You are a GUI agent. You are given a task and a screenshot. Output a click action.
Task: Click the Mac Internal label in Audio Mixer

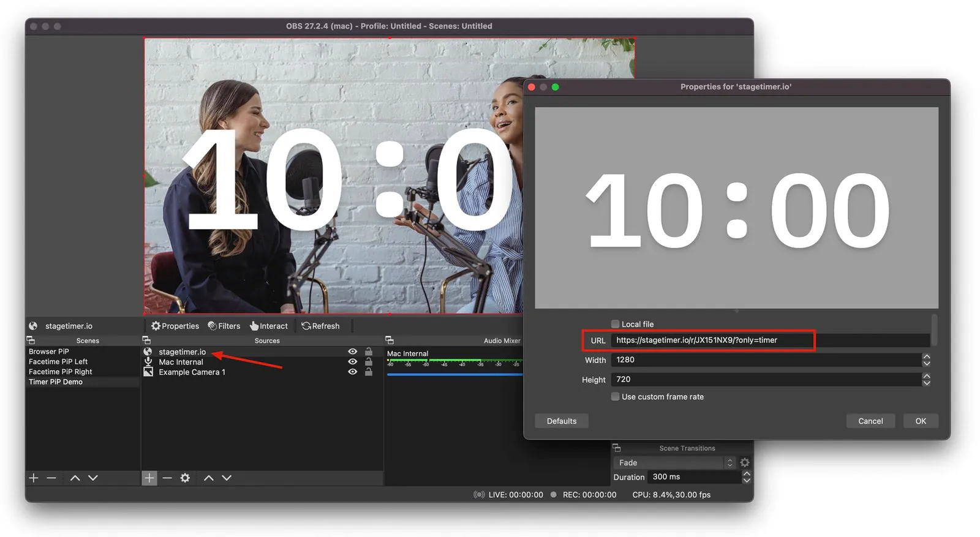(407, 354)
